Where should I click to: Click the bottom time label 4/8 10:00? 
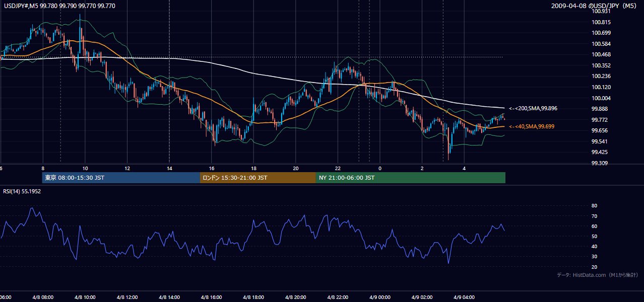[x=85, y=297]
